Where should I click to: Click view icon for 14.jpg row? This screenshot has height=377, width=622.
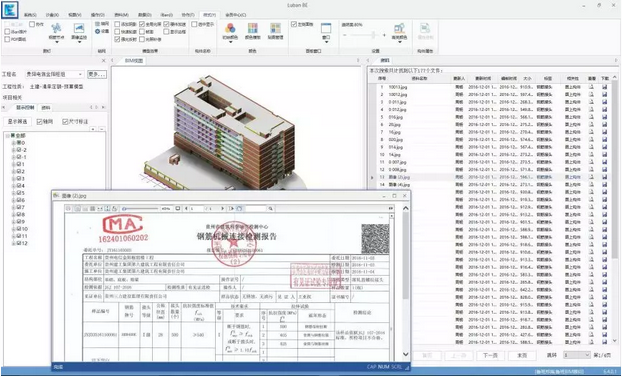[591, 155]
